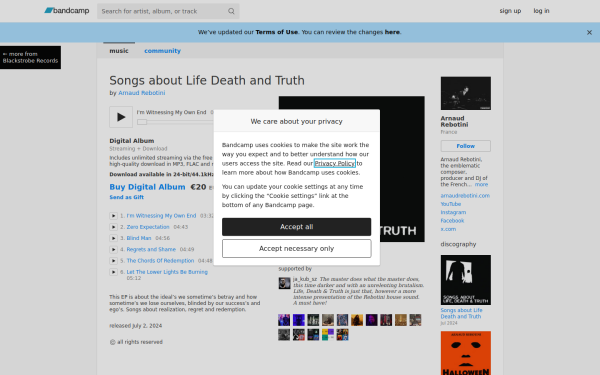The image size is (600, 375).
Task: Play track 5 The Chords Of Redemption
Action: [x=113, y=261]
